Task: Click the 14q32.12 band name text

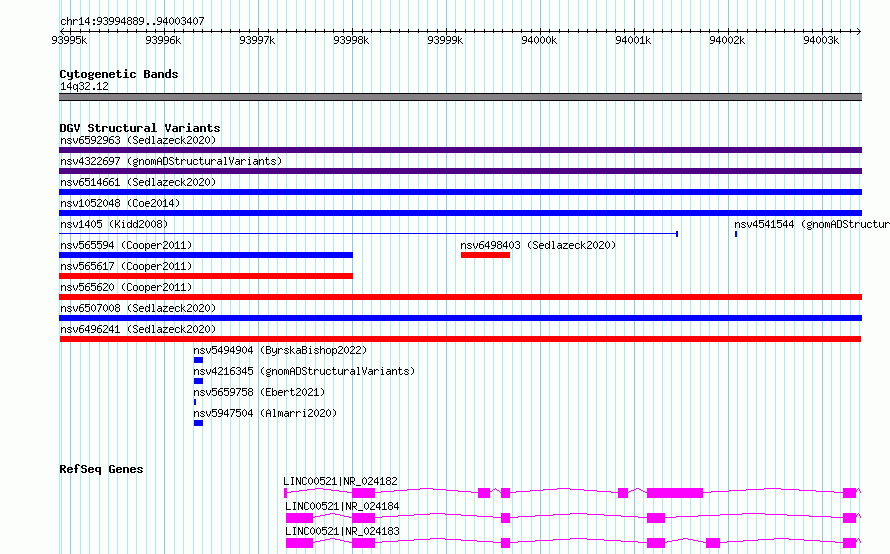Action: coord(84,86)
